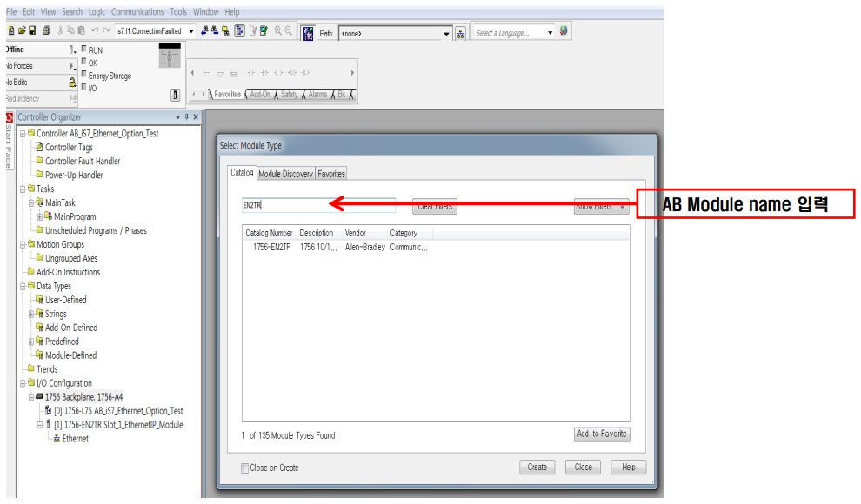Click the language selector globe icon
The width and height of the screenshot is (861, 504).
click(x=563, y=30)
